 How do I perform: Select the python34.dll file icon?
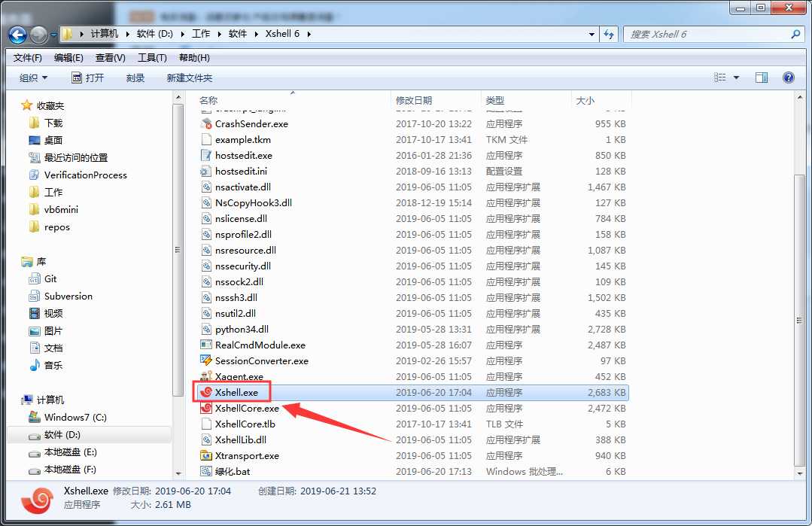206,329
